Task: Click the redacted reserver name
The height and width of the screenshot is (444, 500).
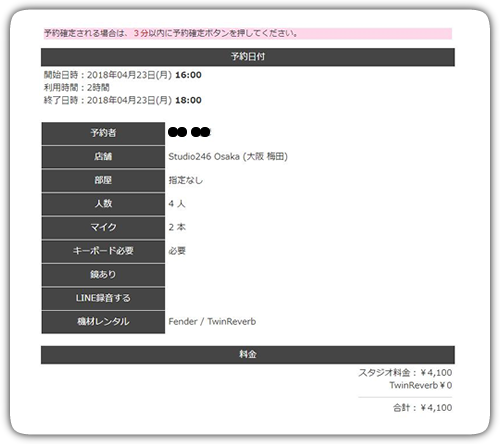Action: point(189,132)
